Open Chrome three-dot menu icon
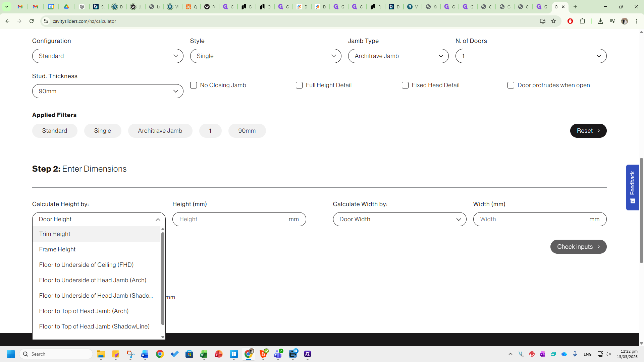The height and width of the screenshot is (362, 644). (x=637, y=21)
